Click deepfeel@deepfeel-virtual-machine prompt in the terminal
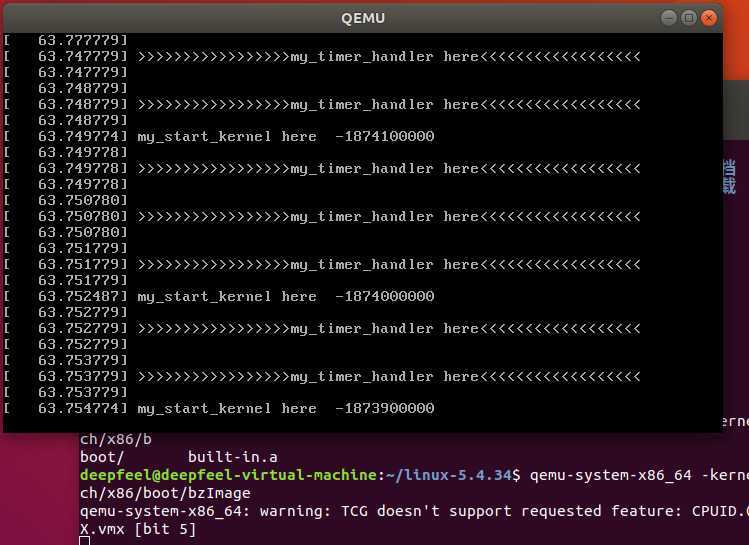 pos(228,475)
